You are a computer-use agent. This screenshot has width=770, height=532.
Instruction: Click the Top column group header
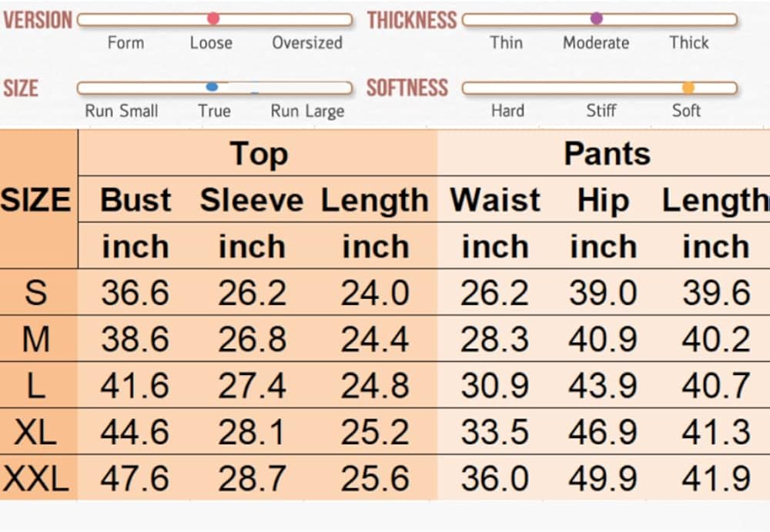[x=259, y=154]
